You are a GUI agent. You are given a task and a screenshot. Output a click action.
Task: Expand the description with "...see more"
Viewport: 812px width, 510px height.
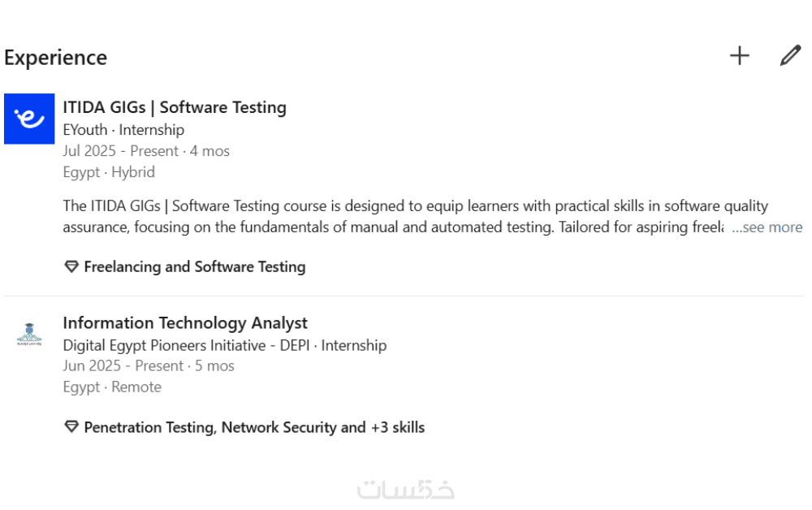(x=767, y=227)
